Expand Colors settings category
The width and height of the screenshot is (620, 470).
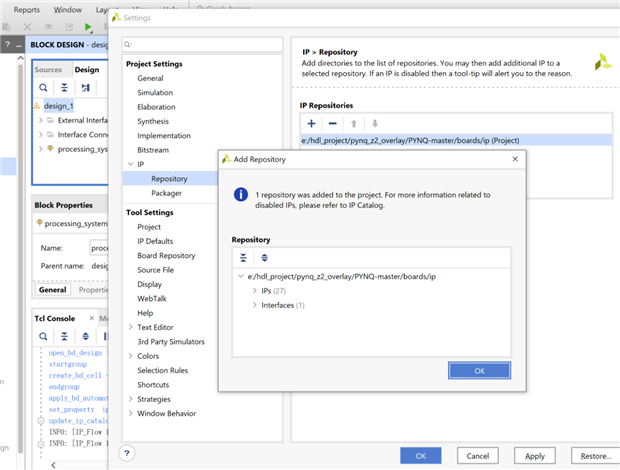(130, 356)
